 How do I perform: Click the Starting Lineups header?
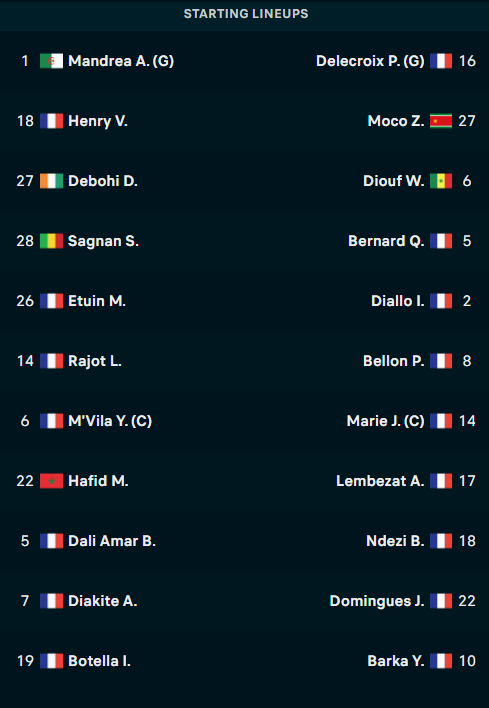pyautogui.click(x=246, y=14)
